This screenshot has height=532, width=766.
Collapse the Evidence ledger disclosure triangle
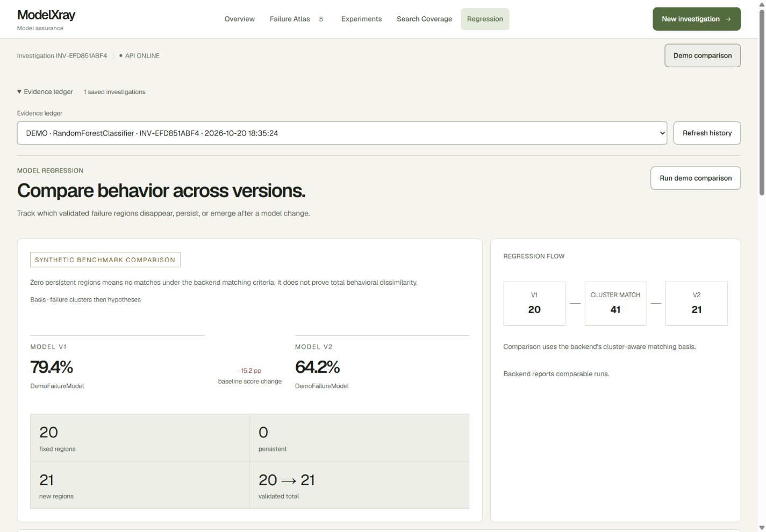19,92
